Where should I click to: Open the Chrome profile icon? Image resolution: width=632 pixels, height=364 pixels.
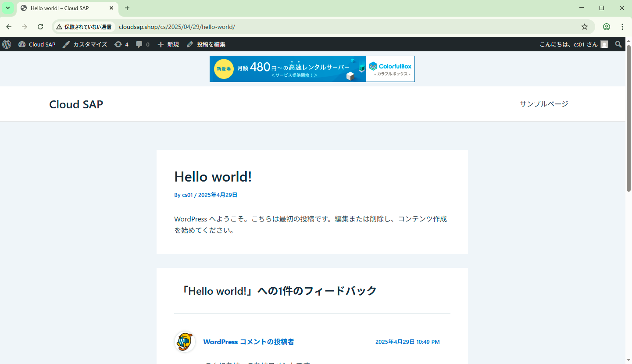point(607,27)
